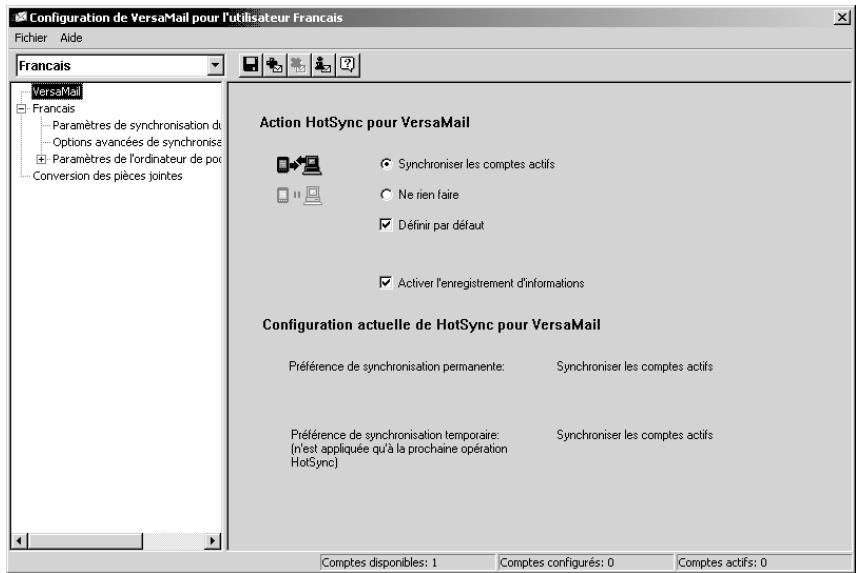Select Options avancées de synchronisation tree item
This screenshot has height=573, width=859.
(x=137, y=142)
